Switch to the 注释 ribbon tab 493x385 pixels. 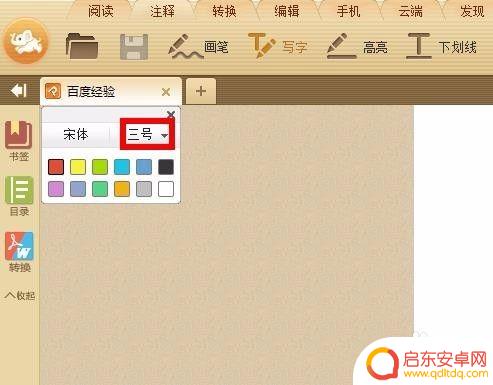pyautogui.click(x=162, y=11)
